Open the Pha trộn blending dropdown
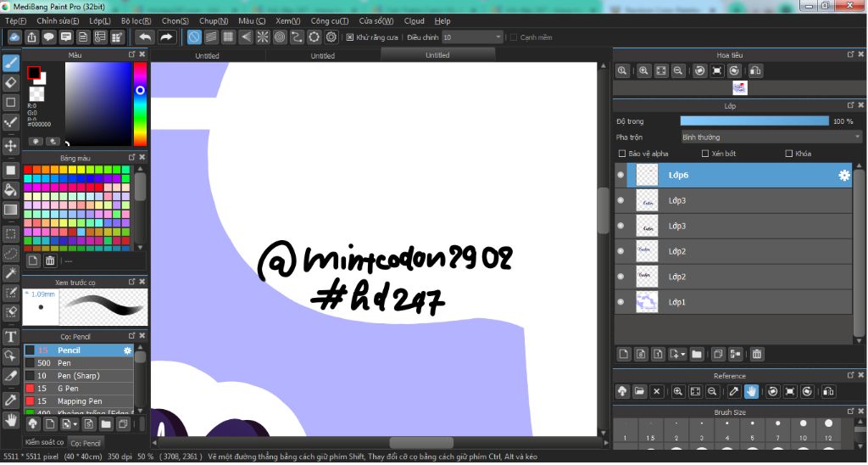The image size is (868, 465). pyautogui.click(x=771, y=137)
